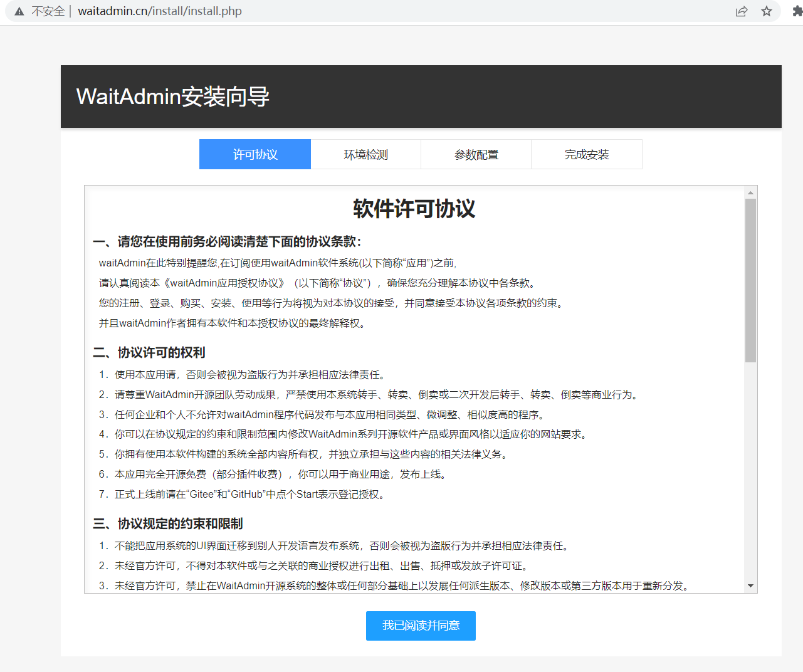Click the heading 二、协议许可的权利
This screenshot has width=803, height=672.
[149, 353]
